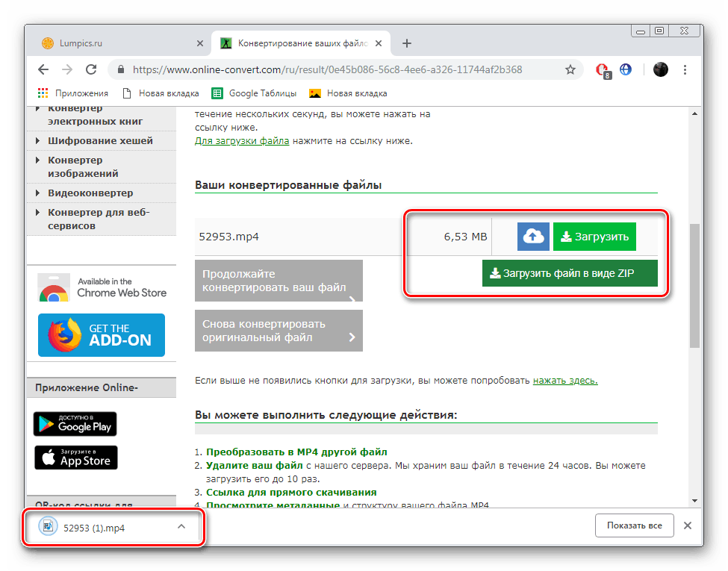Click Загрузить файл в виде ZIP
This screenshot has height=571, width=728.
point(570,273)
